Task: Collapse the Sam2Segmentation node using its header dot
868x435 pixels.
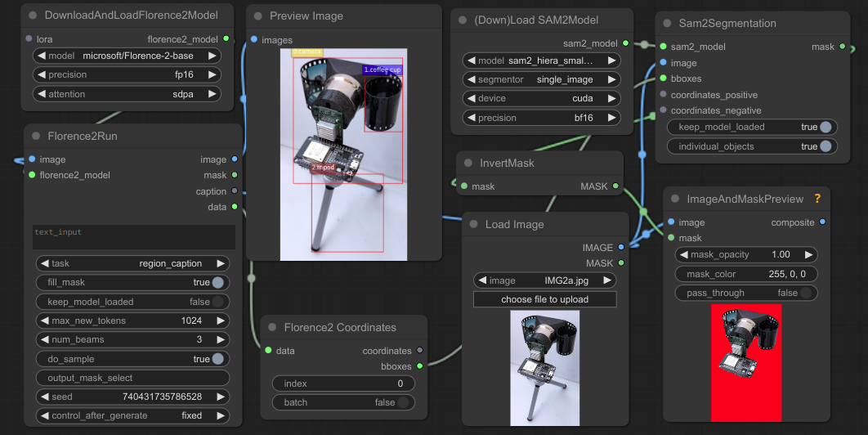Action: [x=666, y=23]
